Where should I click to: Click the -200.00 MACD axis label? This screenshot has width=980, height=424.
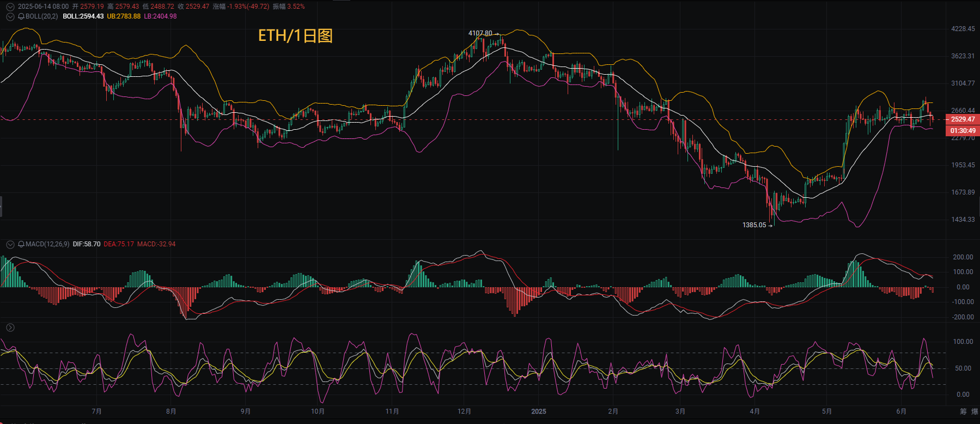963,317
